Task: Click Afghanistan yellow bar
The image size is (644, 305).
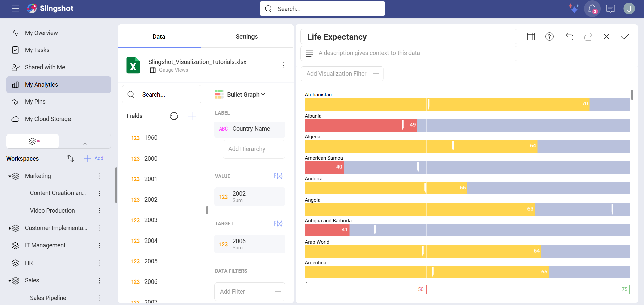Action: [x=447, y=104]
